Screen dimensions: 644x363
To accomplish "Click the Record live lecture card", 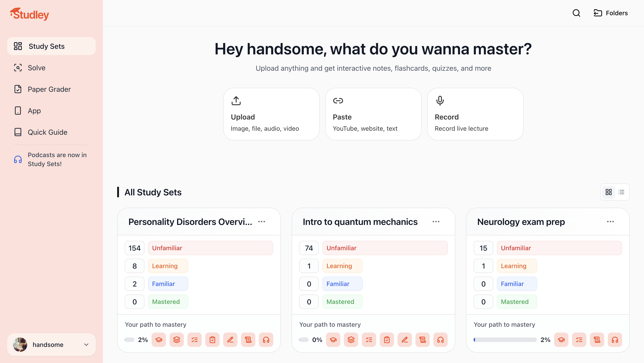I will click(x=475, y=114).
